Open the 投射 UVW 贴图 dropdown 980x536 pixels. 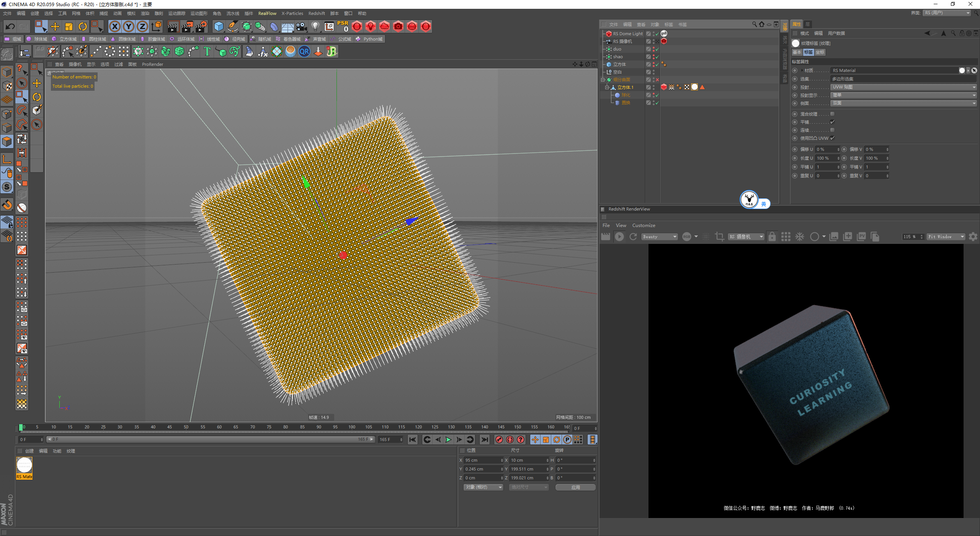coord(903,87)
